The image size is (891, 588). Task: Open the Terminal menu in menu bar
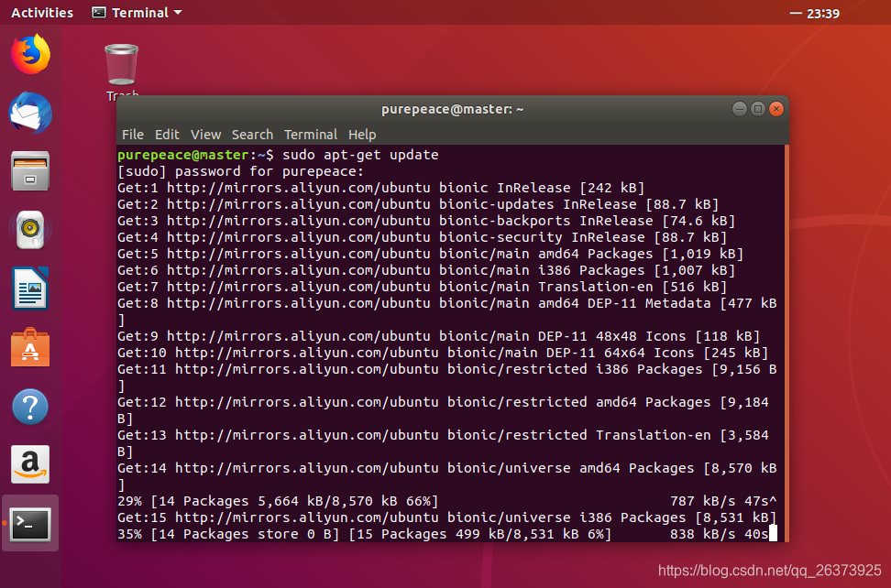click(311, 135)
